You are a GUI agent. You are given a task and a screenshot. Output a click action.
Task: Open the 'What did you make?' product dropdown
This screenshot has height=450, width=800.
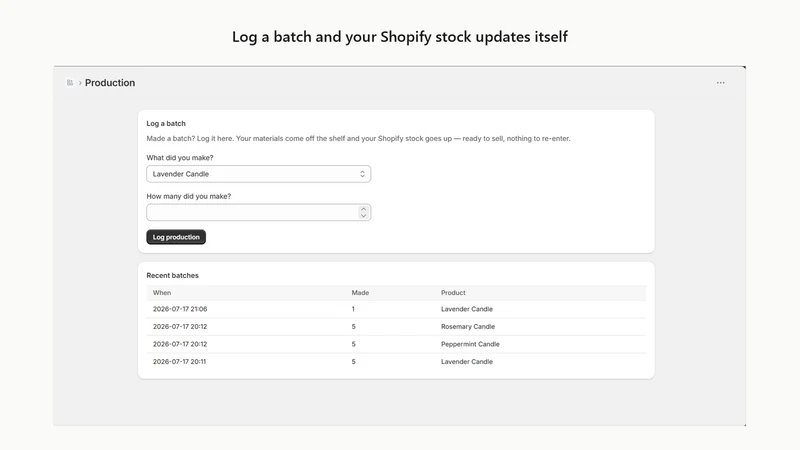point(259,174)
